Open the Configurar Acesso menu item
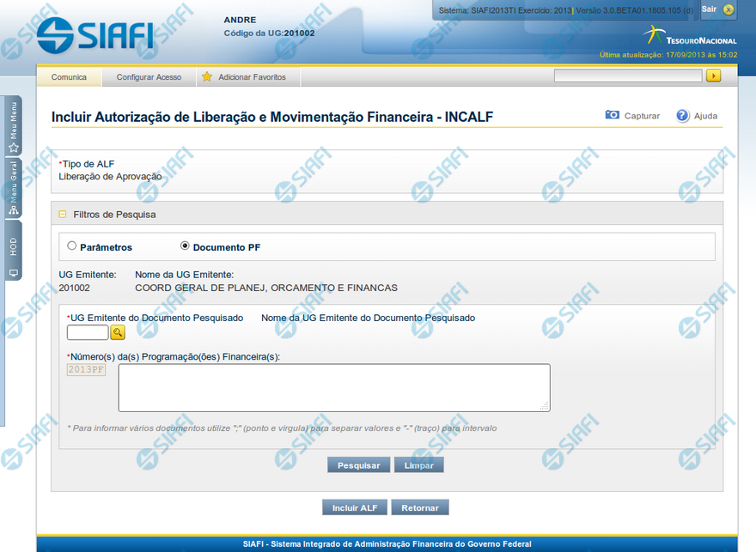The width and height of the screenshot is (756, 552). click(x=149, y=77)
